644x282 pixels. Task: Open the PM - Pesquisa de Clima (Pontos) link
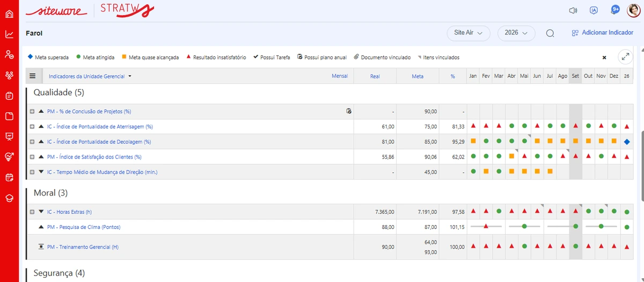[x=84, y=227]
